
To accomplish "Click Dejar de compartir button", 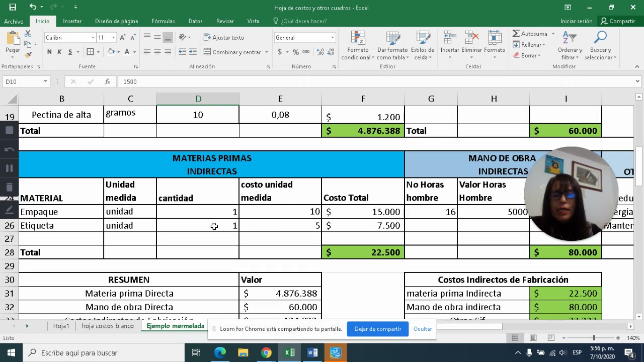I will point(378,329).
